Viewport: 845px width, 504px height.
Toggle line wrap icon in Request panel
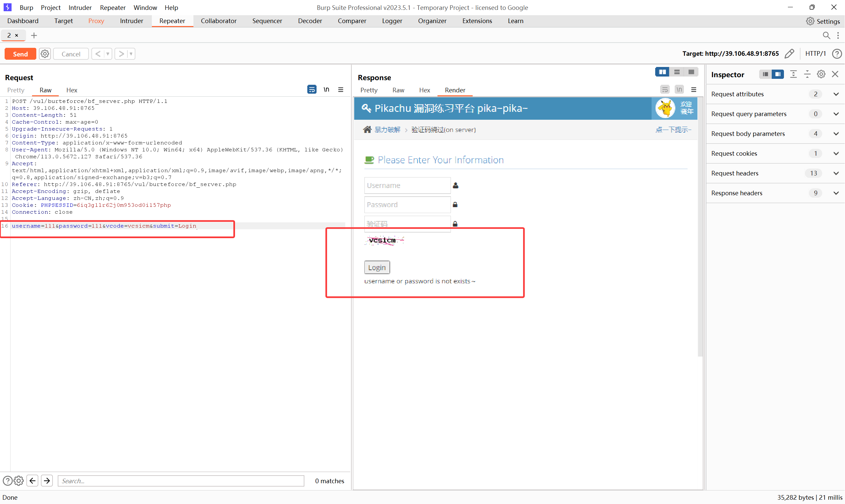point(312,89)
